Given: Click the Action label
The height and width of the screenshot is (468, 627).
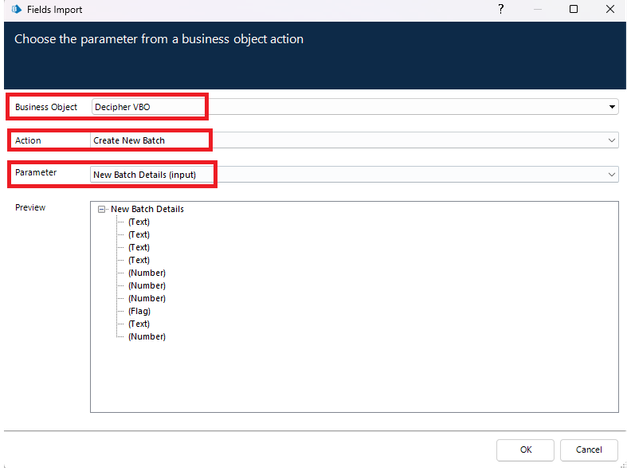Looking at the screenshot, I should [x=28, y=140].
